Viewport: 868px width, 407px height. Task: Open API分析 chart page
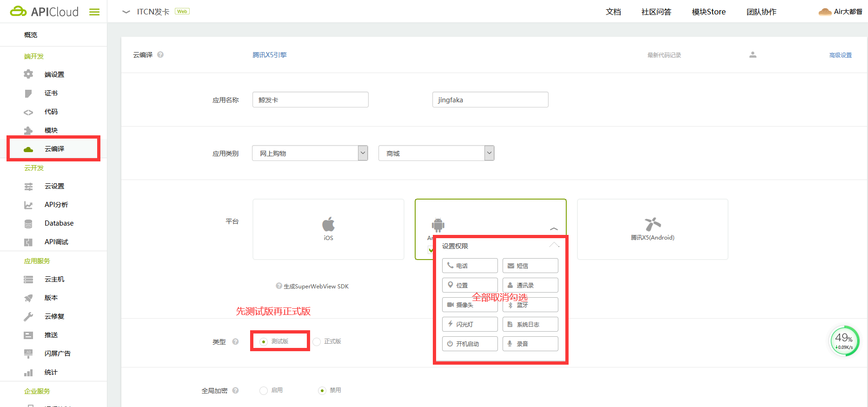(x=46, y=205)
